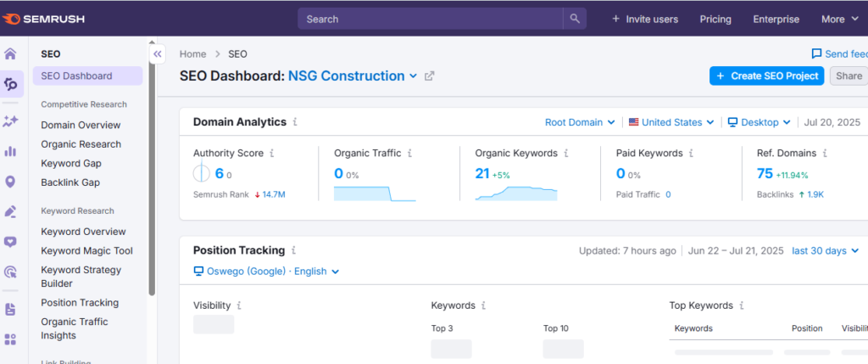
Task: Open Keyword Strategy Builder in sidebar
Action: click(81, 277)
